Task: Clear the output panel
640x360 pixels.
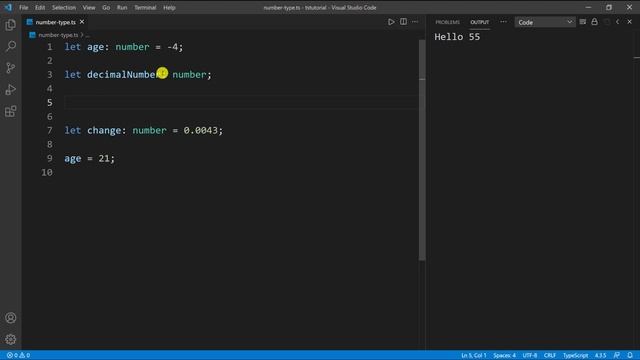Action: pyautogui.click(x=582, y=22)
